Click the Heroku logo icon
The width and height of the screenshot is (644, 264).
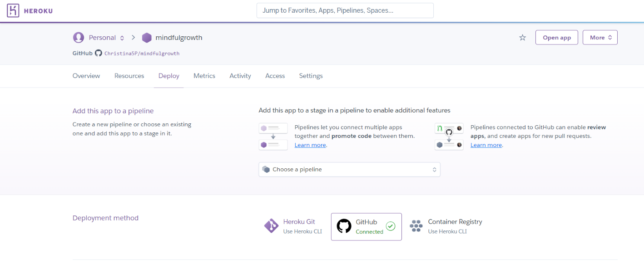click(13, 10)
